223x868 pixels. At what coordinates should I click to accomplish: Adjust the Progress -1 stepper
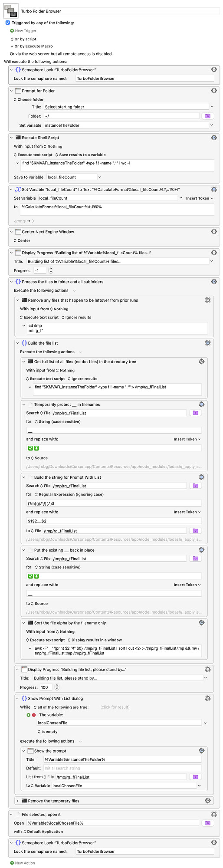tap(51, 270)
